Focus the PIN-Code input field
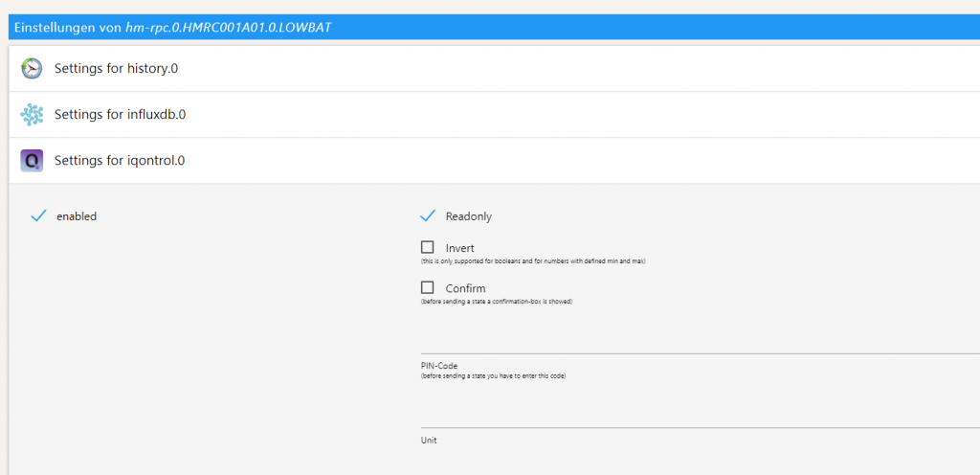The height and width of the screenshot is (475, 980). coord(699,342)
